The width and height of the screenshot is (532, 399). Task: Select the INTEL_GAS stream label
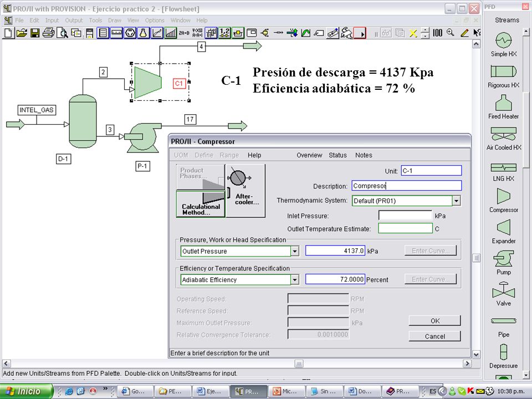[x=37, y=110]
